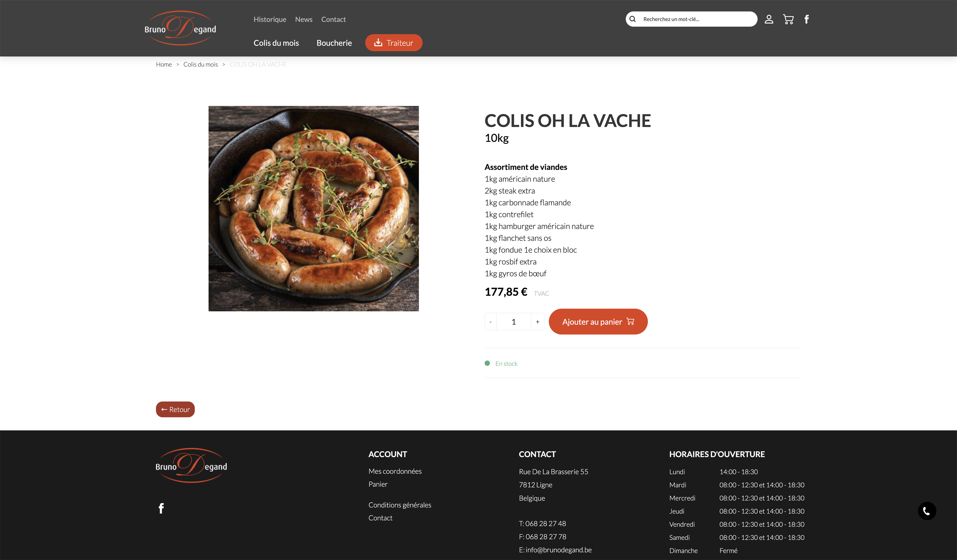Open the Colis du mois menu

pyautogui.click(x=276, y=43)
